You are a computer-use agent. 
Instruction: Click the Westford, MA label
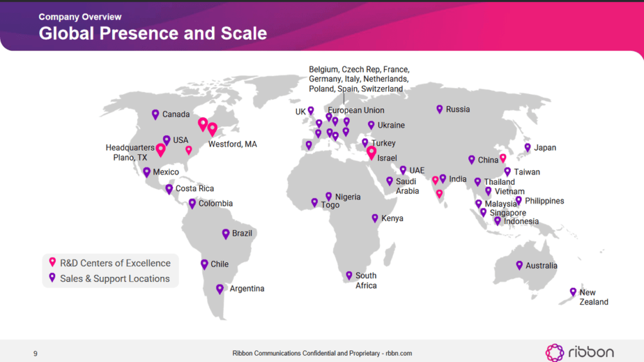tap(232, 144)
